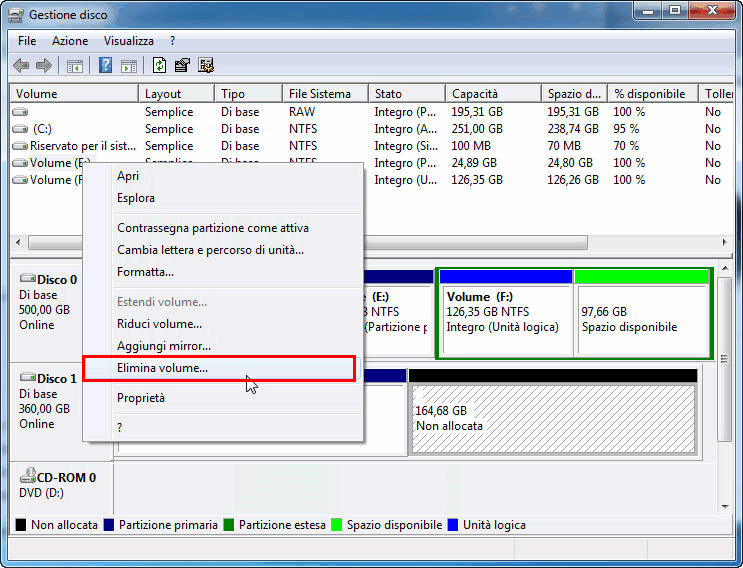Select the (E:) partition block on Disco 0

tap(399, 313)
